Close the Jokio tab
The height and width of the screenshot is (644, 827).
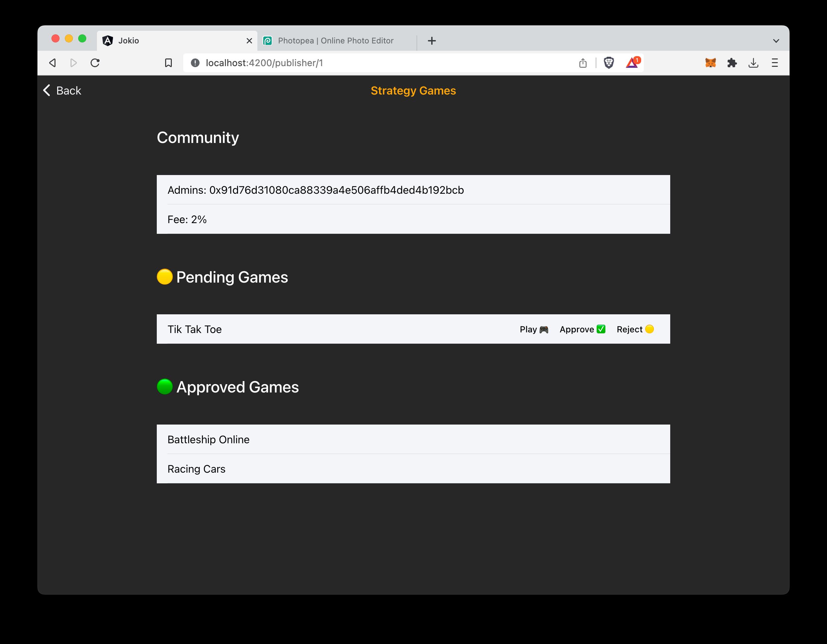click(x=249, y=41)
